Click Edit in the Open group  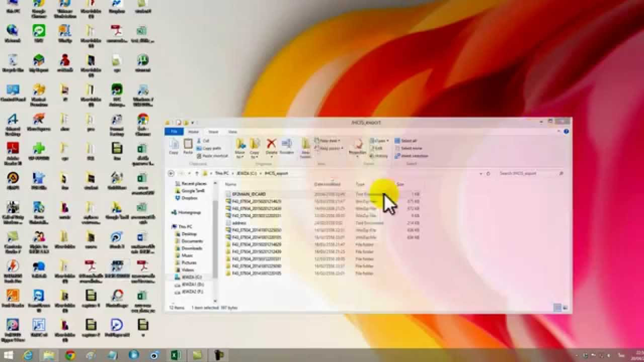pos(376,148)
